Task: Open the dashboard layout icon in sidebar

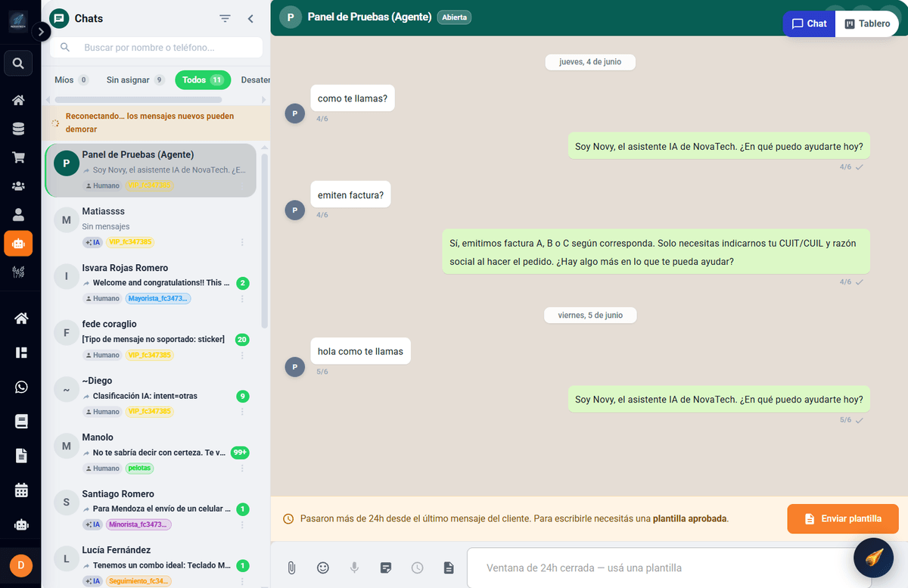Action: 21,353
